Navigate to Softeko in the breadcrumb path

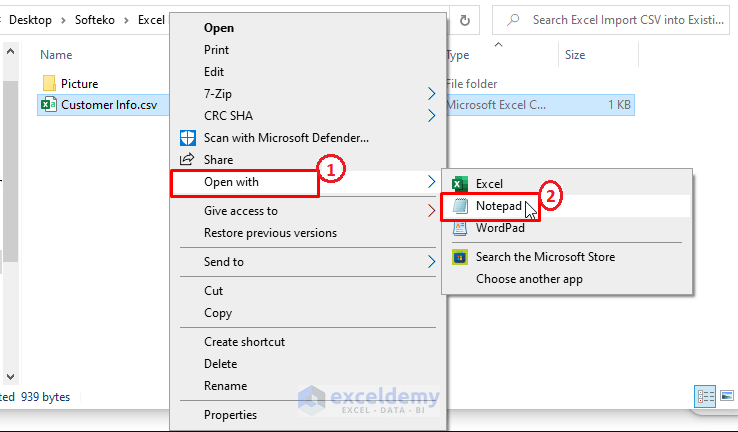[95, 19]
